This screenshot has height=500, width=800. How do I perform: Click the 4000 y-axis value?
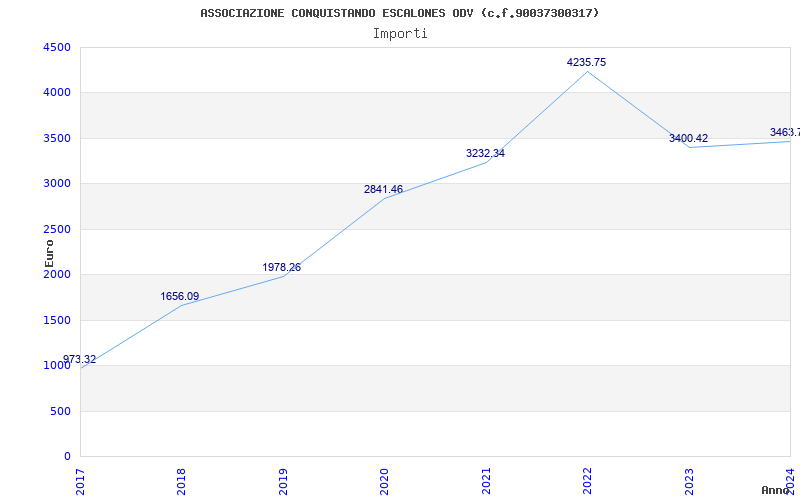(57, 93)
